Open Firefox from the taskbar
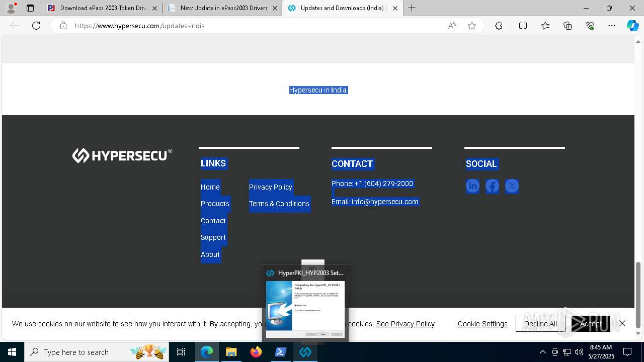This screenshot has width=644, height=362. point(256,352)
